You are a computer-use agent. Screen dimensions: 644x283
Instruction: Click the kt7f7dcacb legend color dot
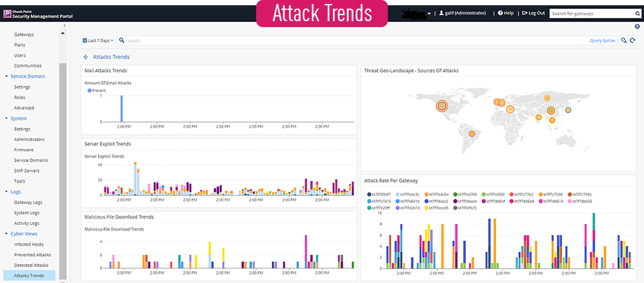(455, 202)
